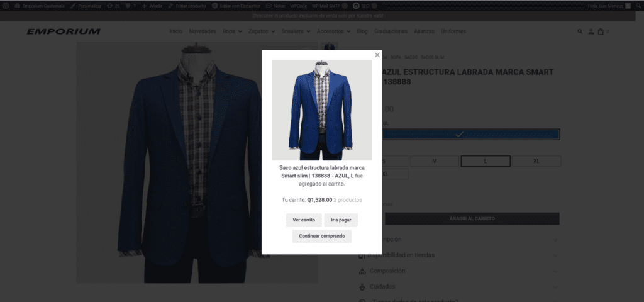Click the Composición section icon

(362, 271)
